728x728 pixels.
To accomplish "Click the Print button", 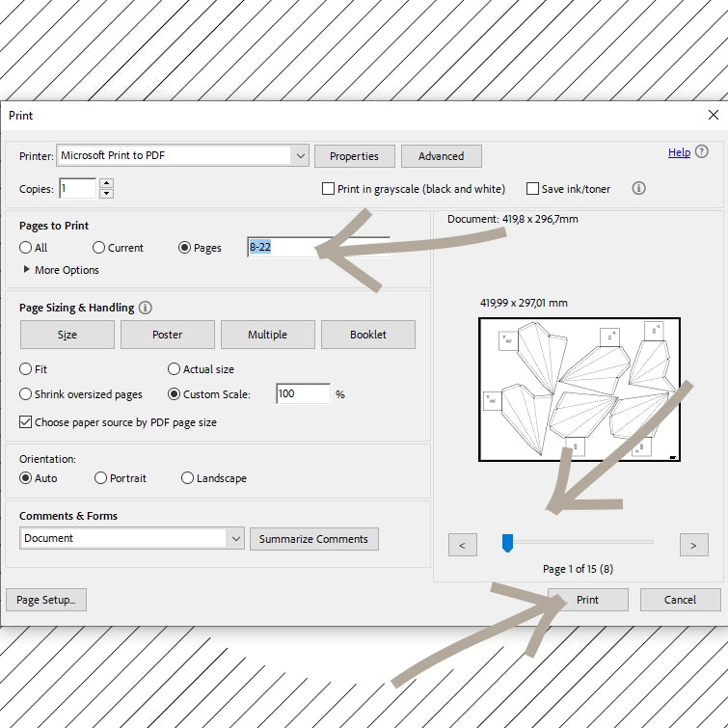I will coord(587,600).
